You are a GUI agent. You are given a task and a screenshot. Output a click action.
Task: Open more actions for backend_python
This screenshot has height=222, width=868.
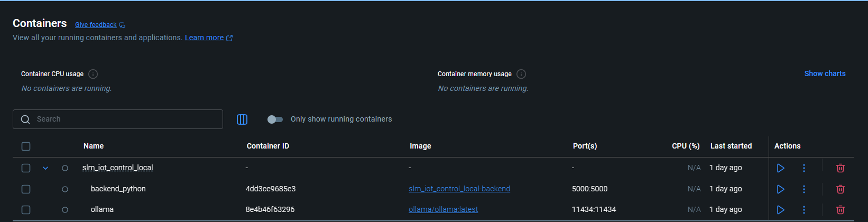(x=804, y=189)
